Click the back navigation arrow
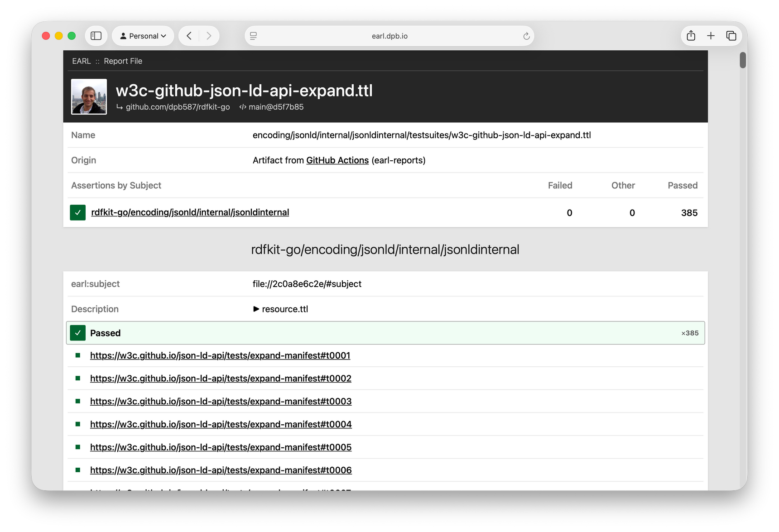The width and height of the screenshot is (779, 532). pyautogui.click(x=189, y=35)
